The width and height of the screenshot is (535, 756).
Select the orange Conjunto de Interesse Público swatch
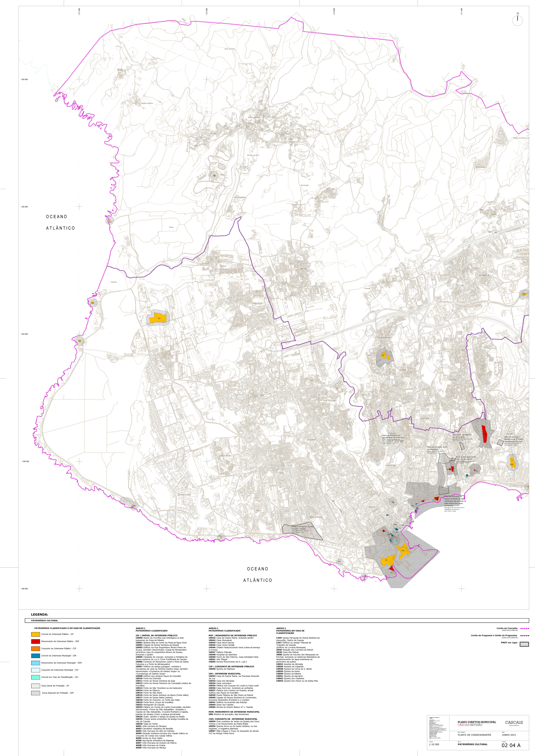pyautogui.click(x=36, y=649)
